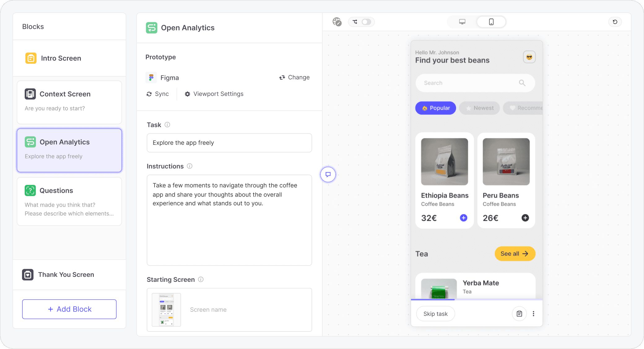
Task: Open Viewport Settings
Action: (x=214, y=94)
